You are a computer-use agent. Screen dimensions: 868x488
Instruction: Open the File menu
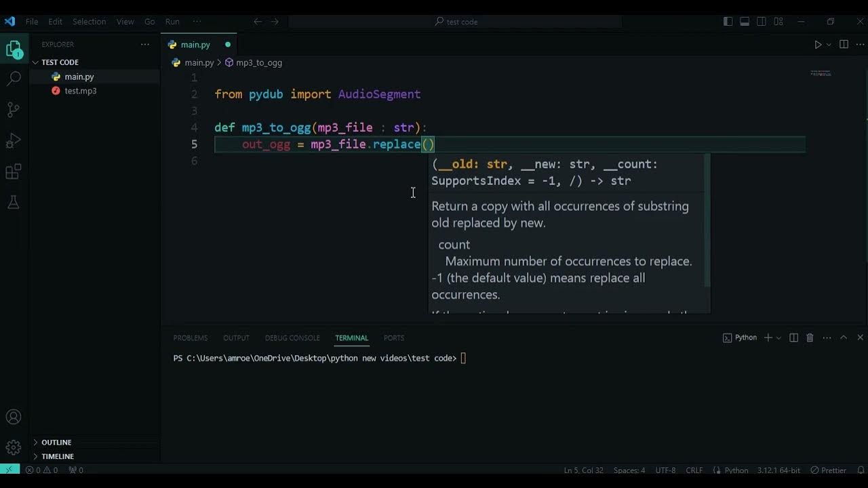click(32, 22)
